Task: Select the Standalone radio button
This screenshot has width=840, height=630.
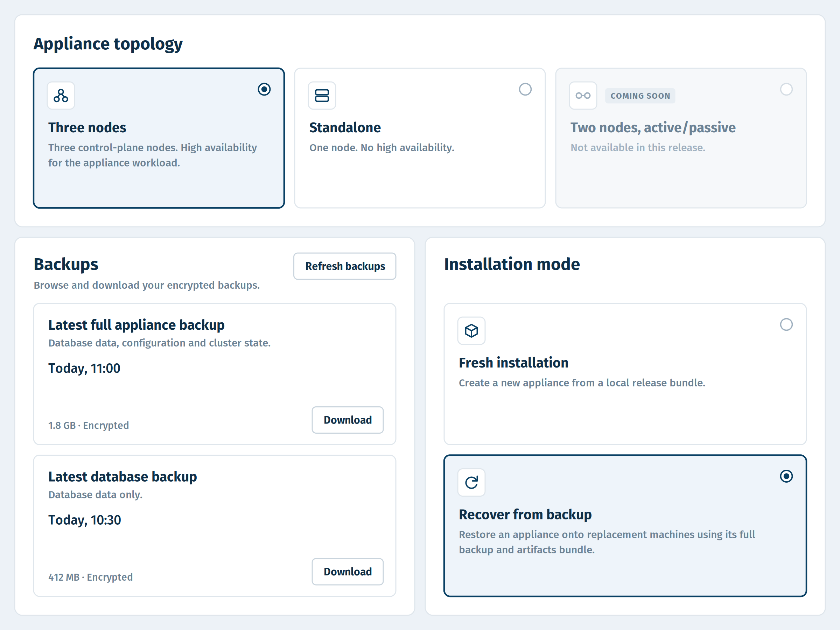Action: click(525, 89)
